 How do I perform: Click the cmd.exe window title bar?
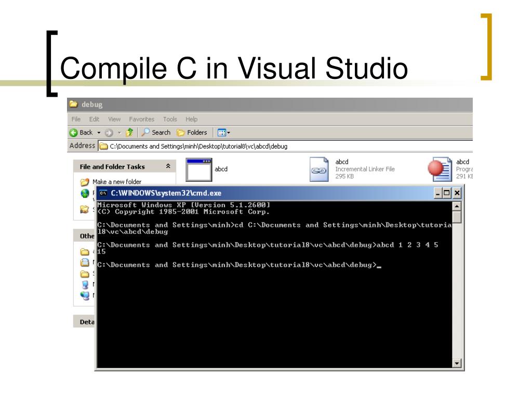coord(280,193)
